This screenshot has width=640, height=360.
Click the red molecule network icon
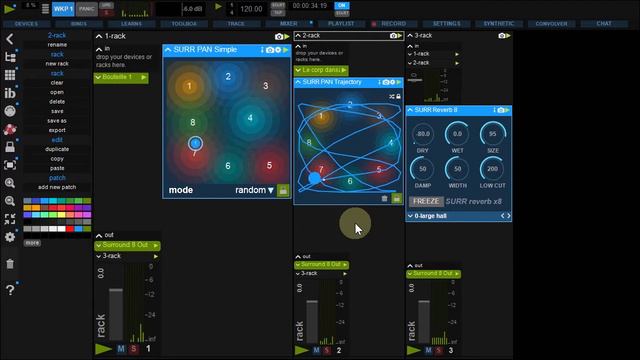click(x=10, y=129)
